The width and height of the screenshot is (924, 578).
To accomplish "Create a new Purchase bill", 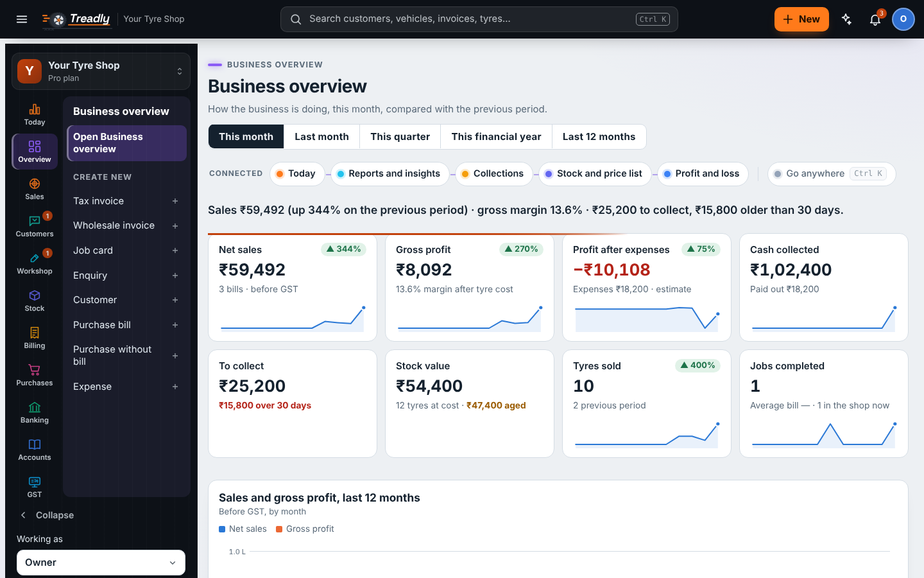I will coord(126,325).
